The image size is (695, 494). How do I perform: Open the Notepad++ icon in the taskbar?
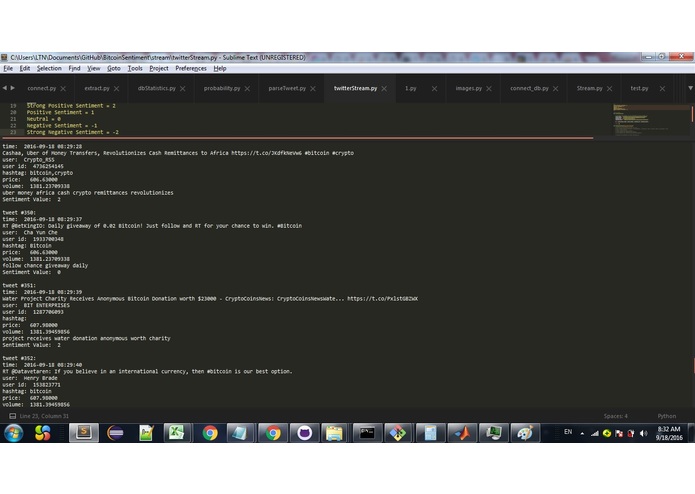146,433
